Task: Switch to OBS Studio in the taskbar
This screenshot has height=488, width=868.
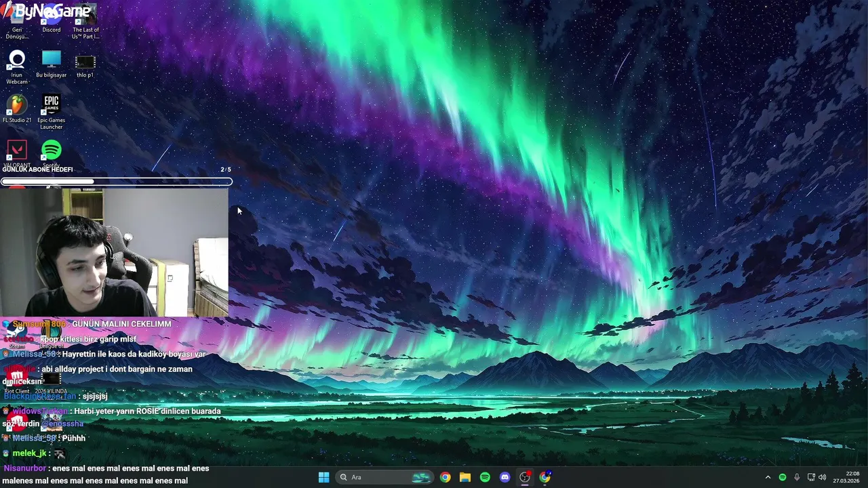Action: pos(525,477)
